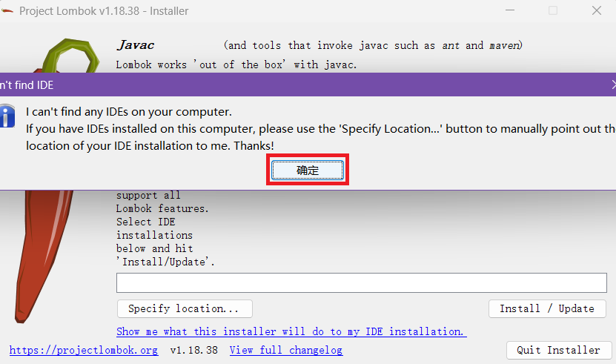Click Quit Installer button
Viewport: 616px width, 364px height.
559,350
